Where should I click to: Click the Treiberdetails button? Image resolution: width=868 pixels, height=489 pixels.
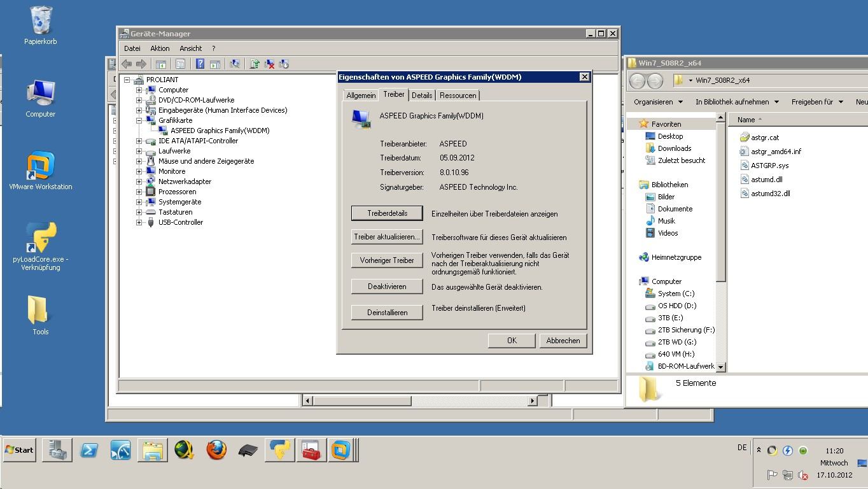(387, 213)
